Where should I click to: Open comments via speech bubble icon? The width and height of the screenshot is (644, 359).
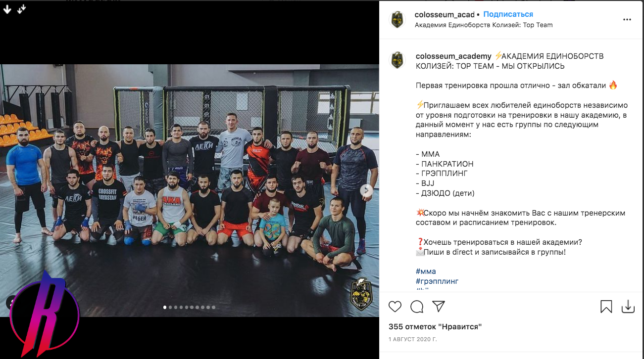[x=417, y=307]
